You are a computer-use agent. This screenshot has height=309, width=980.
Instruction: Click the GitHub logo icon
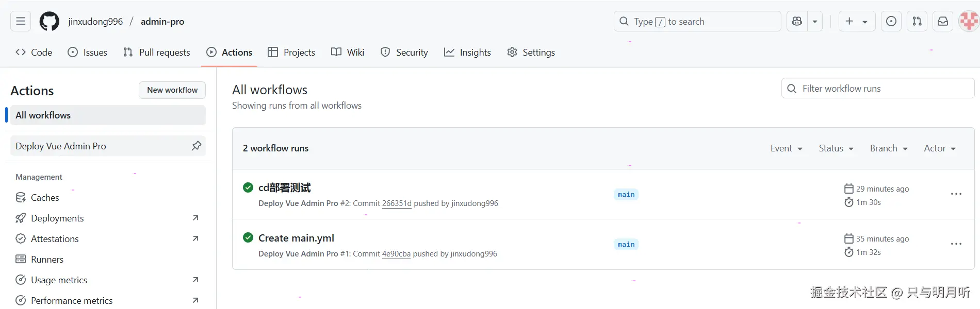50,21
